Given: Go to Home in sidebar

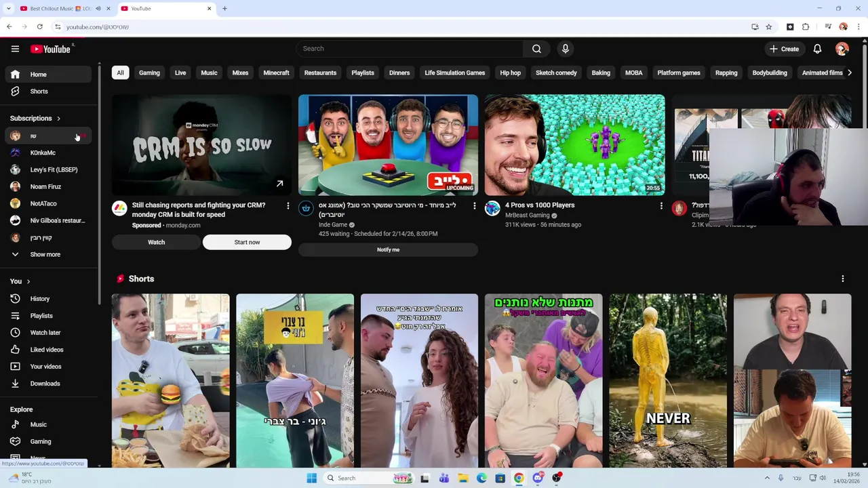Looking at the screenshot, I should 48,75.
